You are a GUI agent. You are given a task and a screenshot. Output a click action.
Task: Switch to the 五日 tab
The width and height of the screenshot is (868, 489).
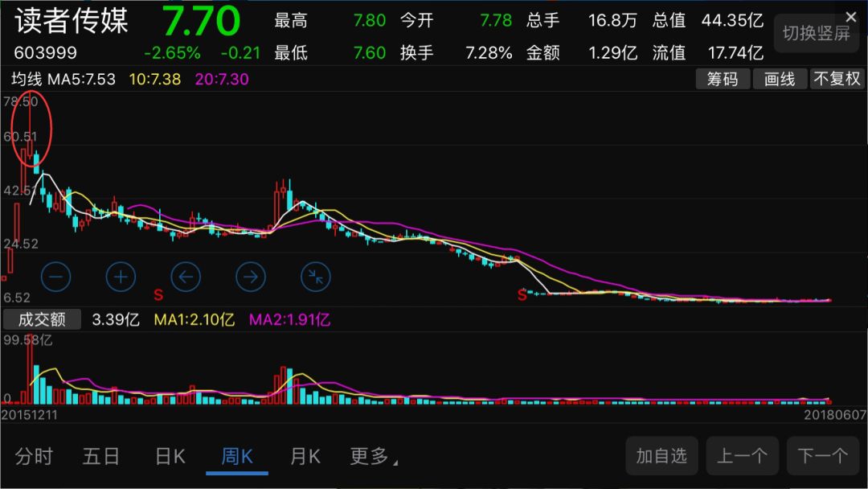coord(101,456)
